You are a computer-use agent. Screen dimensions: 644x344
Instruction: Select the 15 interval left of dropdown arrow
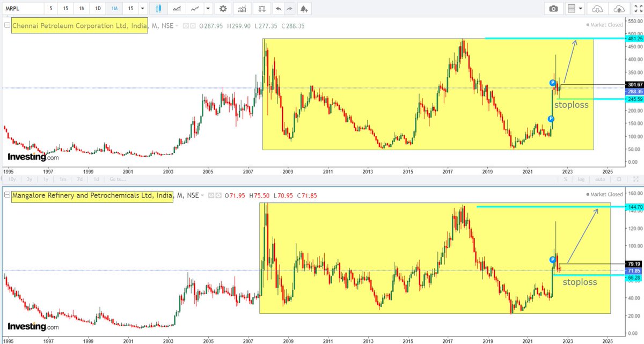pos(130,9)
